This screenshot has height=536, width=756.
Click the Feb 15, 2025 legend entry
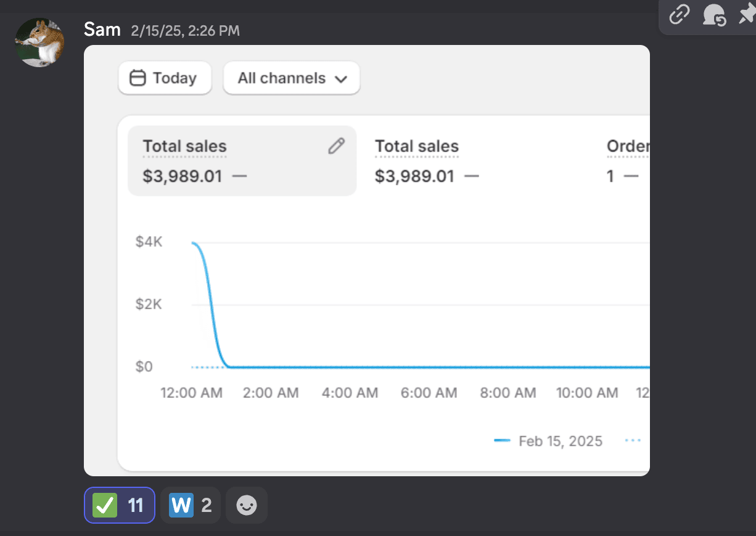point(549,441)
